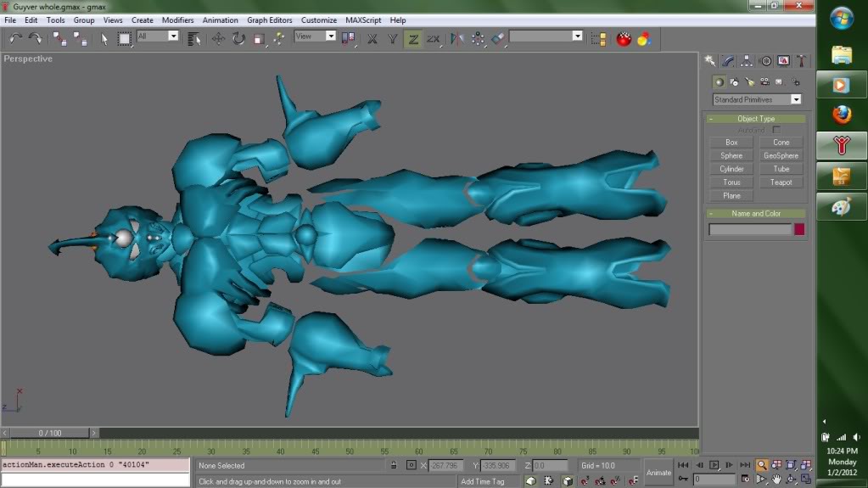The width and height of the screenshot is (868, 488).
Task: Open the Select by Name list
Action: point(193,39)
